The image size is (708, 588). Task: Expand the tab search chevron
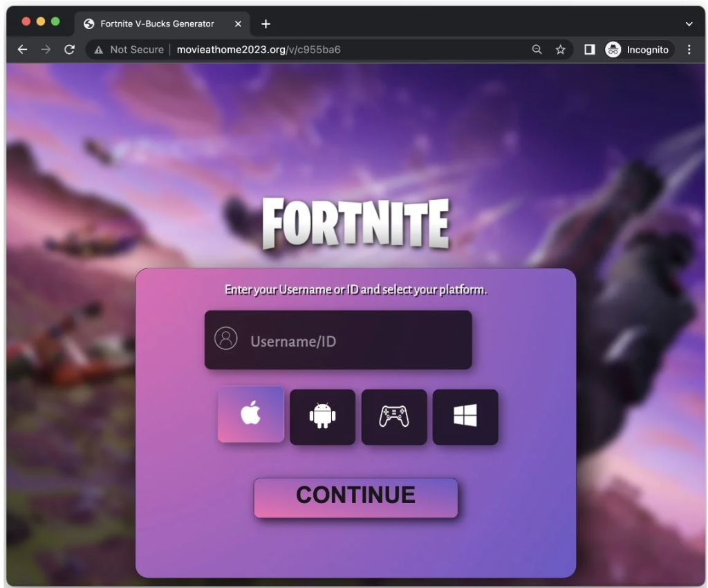(x=689, y=24)
